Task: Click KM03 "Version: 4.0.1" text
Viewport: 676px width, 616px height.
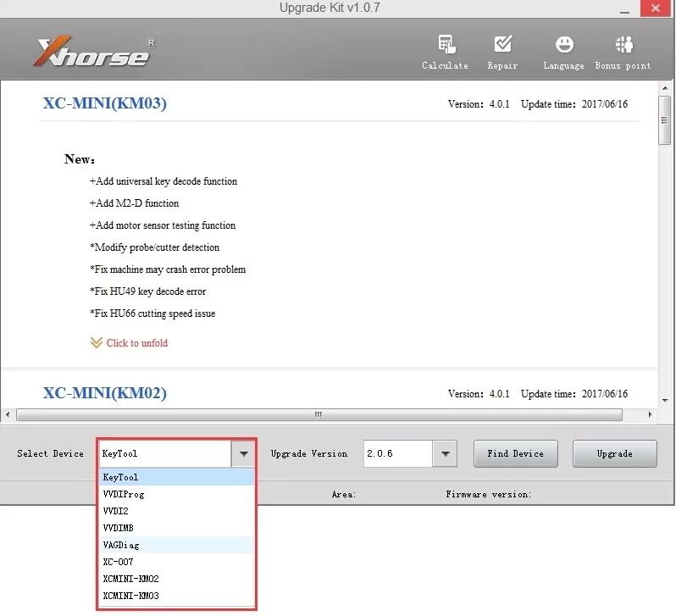Action: pyautogui.click(x=479, y=104)
